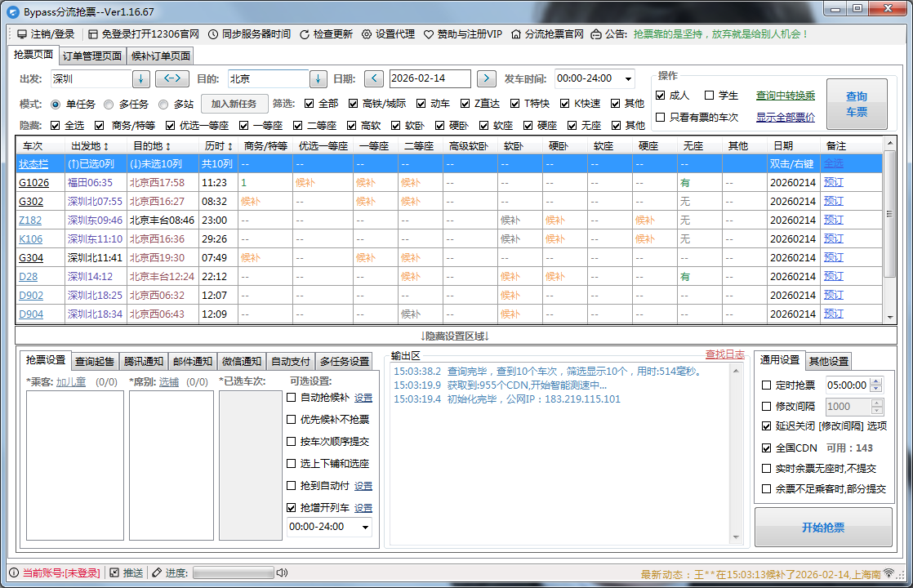Open 设置代理 gear icon
This screenshot has height=588, width=913.
pos(367,34)
